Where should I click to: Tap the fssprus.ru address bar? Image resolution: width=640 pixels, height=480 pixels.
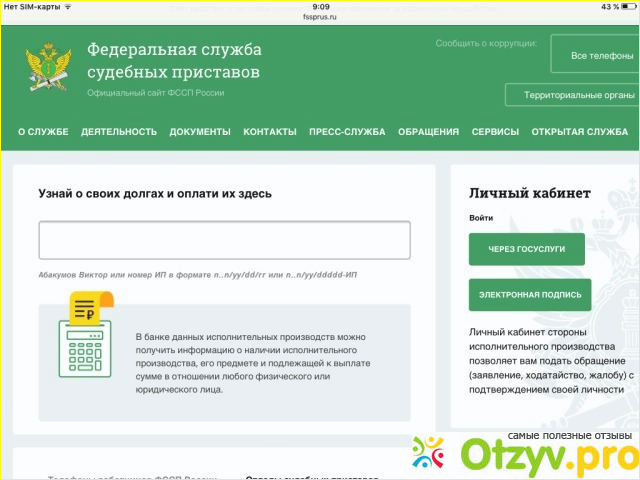coord(320,17)
